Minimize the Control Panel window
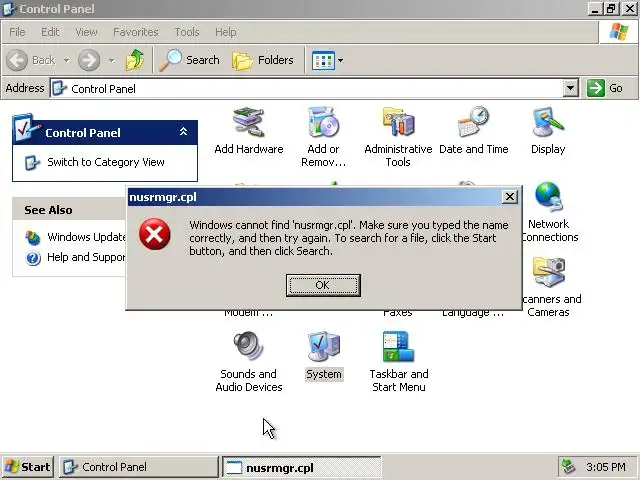The image size is (640, 480). [x=595, y=9]
